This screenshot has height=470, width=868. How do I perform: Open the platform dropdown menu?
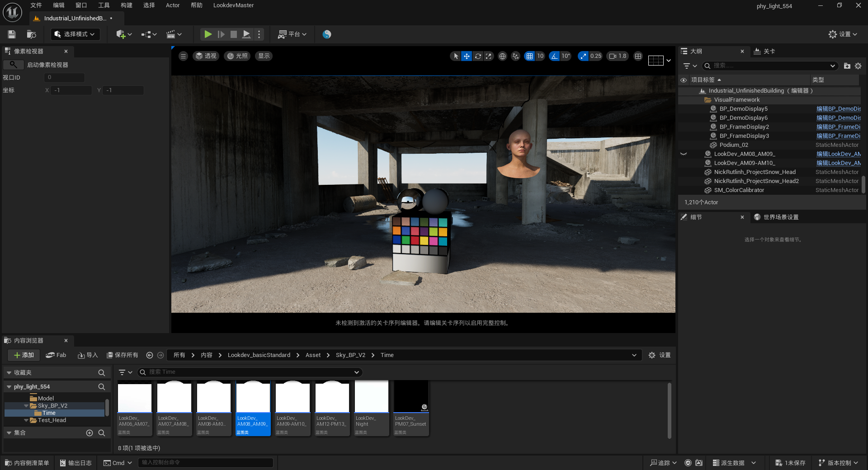[x=292, y=34]
